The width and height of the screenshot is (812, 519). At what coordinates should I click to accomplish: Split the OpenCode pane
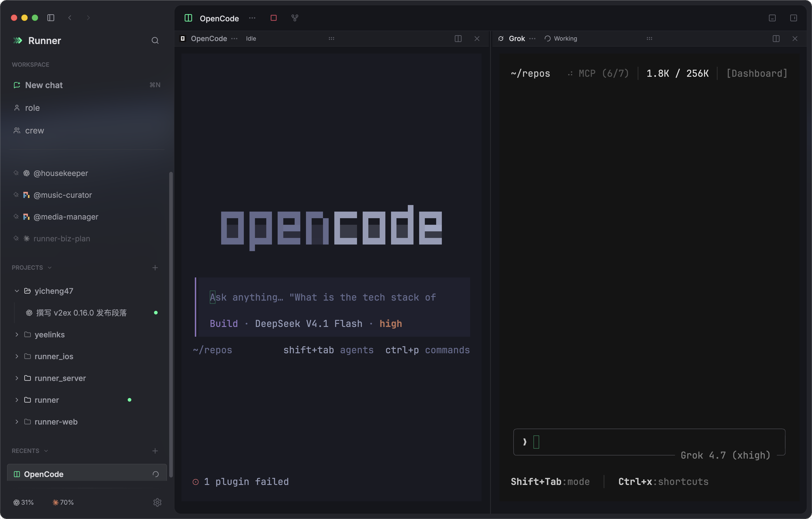coord(458,38)
